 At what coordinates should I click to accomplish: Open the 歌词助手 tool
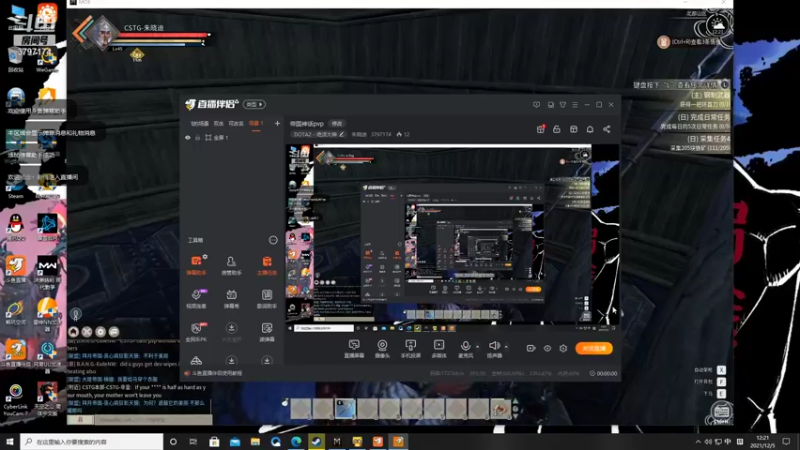266,298
